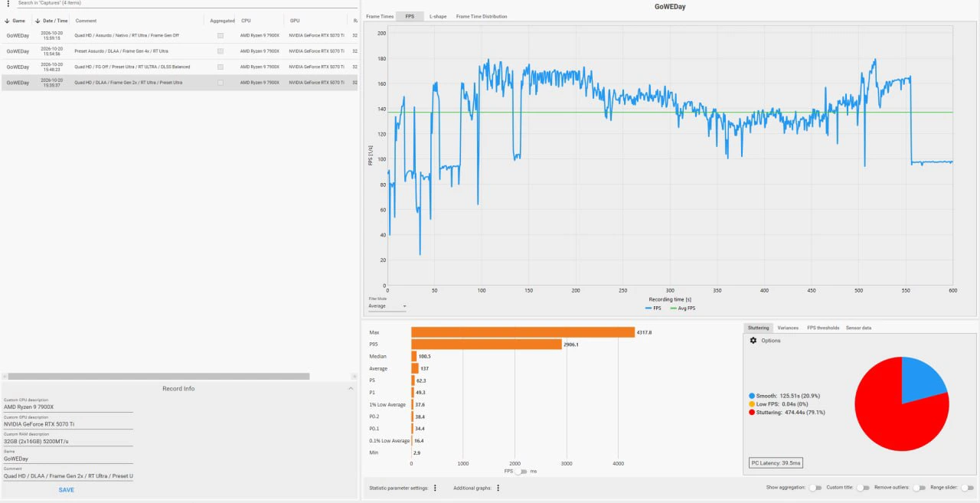Sort captures using the Date / Time arrow

[38, 21]
